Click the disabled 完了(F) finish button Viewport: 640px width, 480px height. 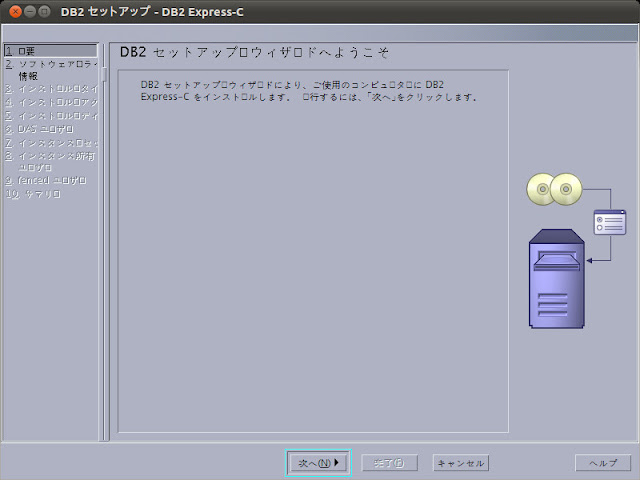coord(389,463)
